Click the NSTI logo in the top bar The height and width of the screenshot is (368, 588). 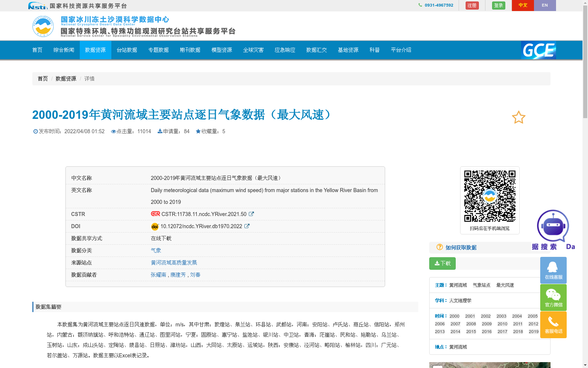[38, 6]
